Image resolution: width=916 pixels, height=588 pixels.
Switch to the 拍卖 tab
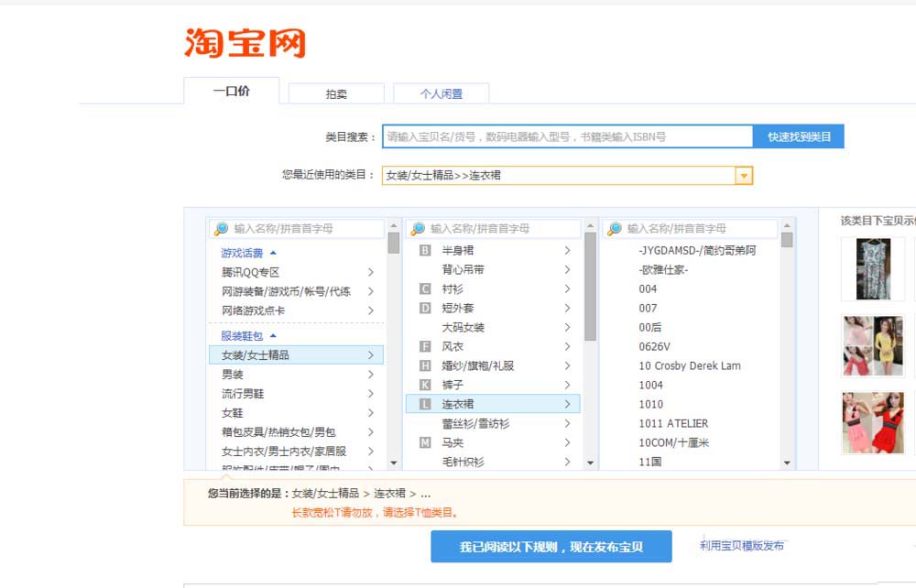[x=336, y=94]
